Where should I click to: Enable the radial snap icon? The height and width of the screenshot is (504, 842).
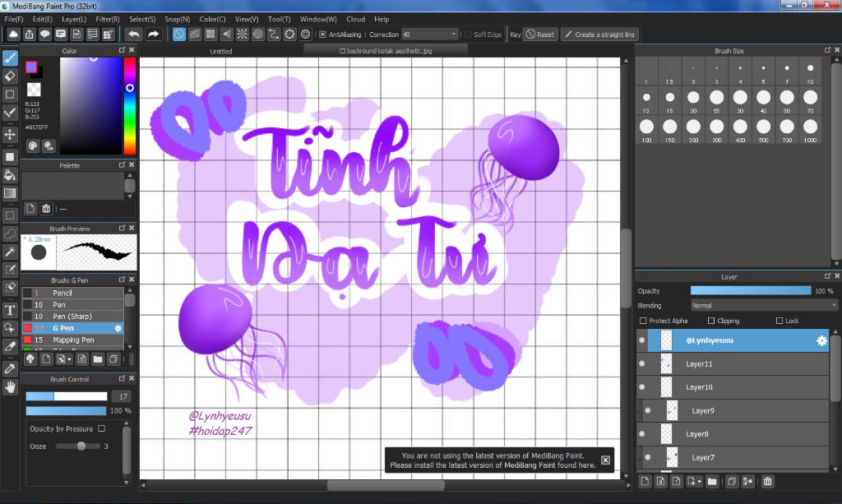(243, 35)
